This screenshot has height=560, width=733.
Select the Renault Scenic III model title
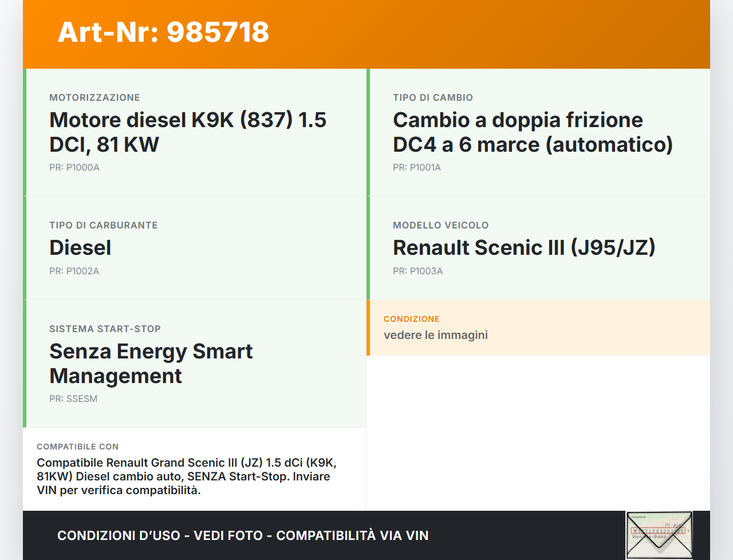524,248
